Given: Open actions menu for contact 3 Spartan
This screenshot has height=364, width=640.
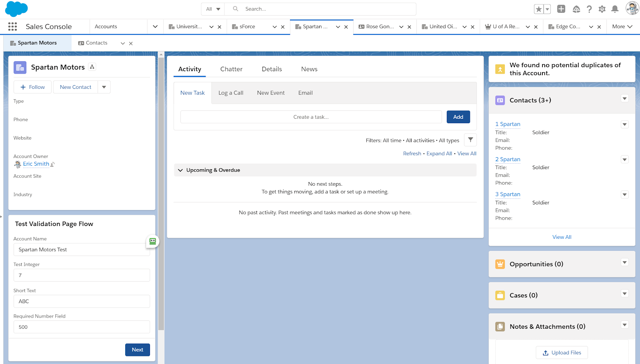Looking at the screenshot, I should (x=625, y=195).
